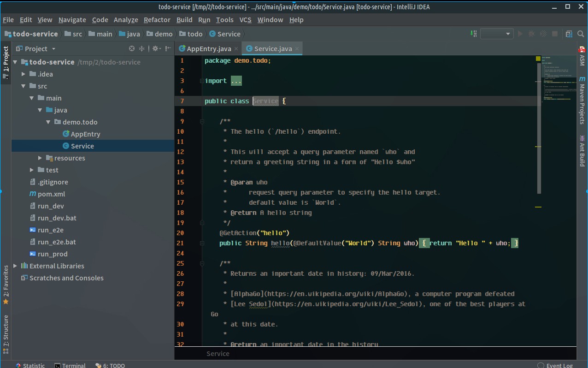Collapse the Javadoc fold marker at line 9
The width and height of the screenshot is (588, 368).
201,121
